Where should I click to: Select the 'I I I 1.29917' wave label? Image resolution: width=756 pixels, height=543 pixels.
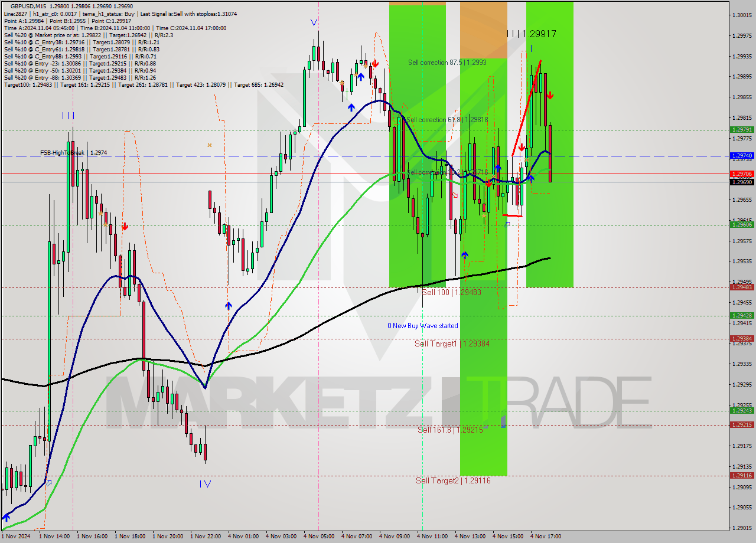pyautogui.click(x=531, y=34)
